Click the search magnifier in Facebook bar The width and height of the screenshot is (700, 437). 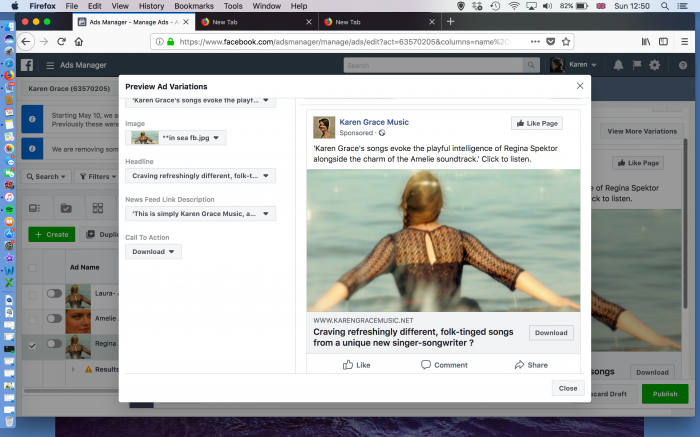click(x=531, y=65)
